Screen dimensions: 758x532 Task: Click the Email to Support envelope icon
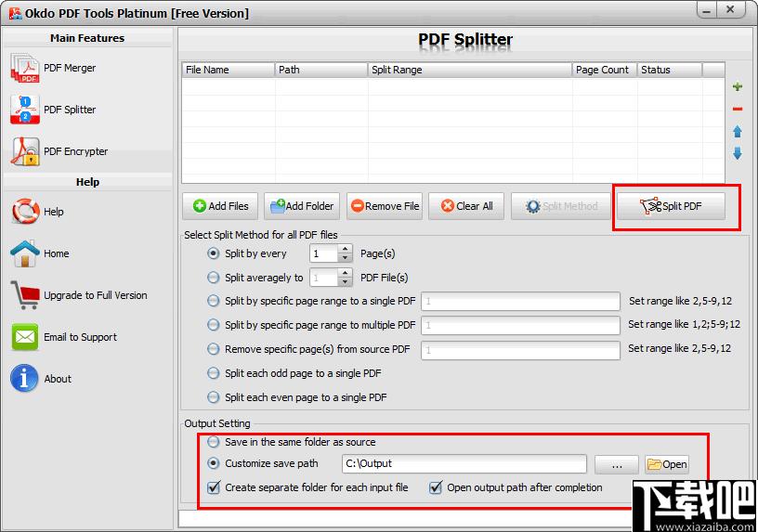coord(25,337)
